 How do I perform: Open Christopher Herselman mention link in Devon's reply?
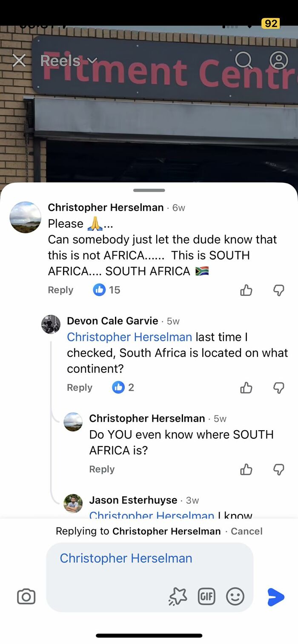click(129, 337)
